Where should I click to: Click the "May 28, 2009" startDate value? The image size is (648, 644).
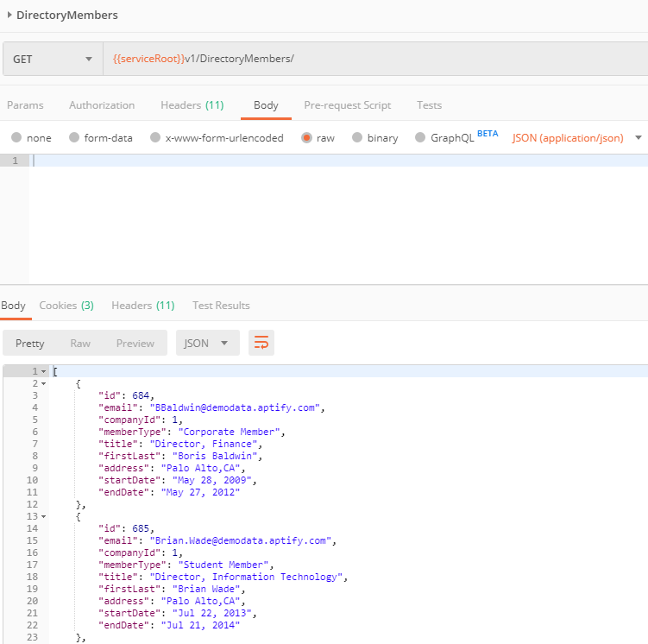click(x=212, y=480)
